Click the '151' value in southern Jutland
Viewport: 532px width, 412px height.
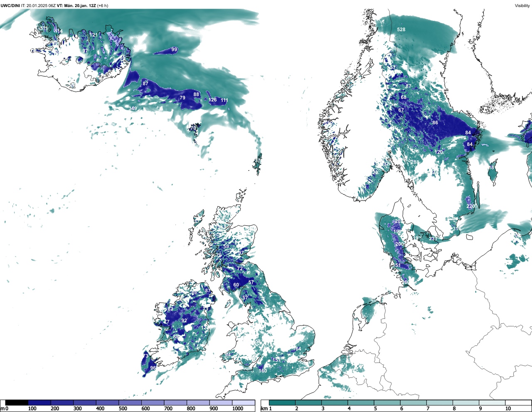point(398,265)
